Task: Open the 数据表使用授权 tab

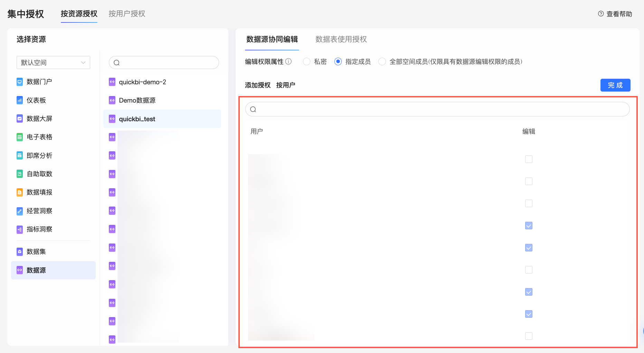Action: tap(341, 39)
